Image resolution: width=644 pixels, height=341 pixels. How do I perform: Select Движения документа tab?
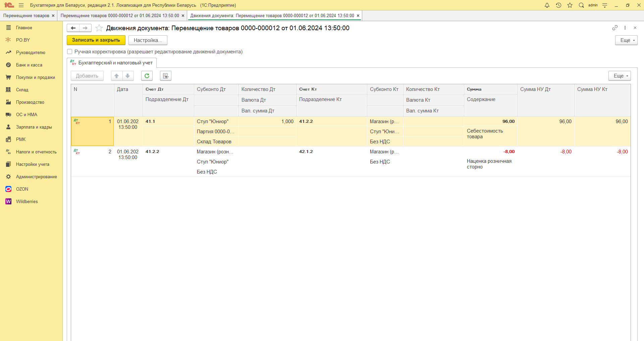272,16
